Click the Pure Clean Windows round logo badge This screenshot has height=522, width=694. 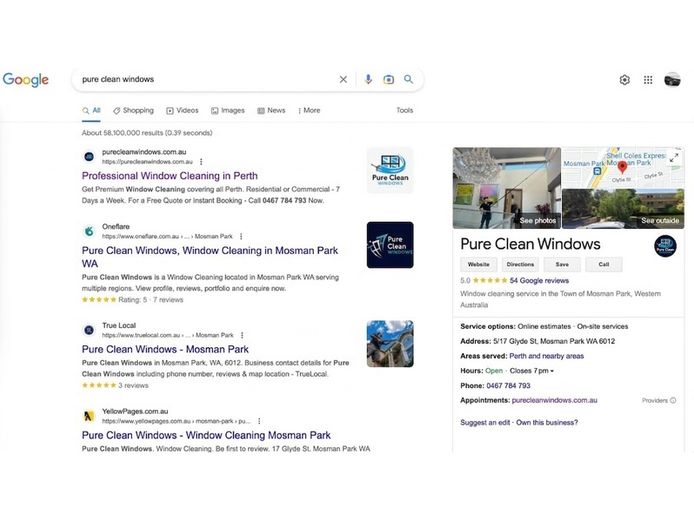[x=665, y=246]
